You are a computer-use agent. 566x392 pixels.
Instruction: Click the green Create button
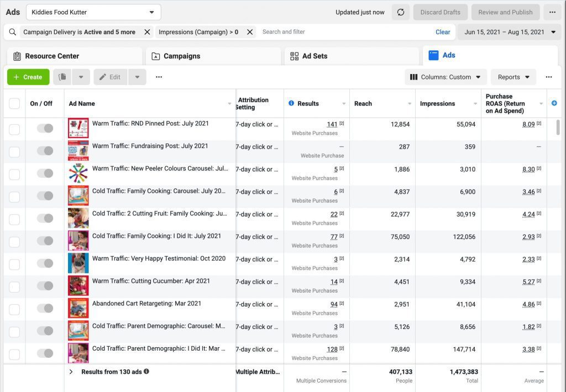click(x=28, y=77)
